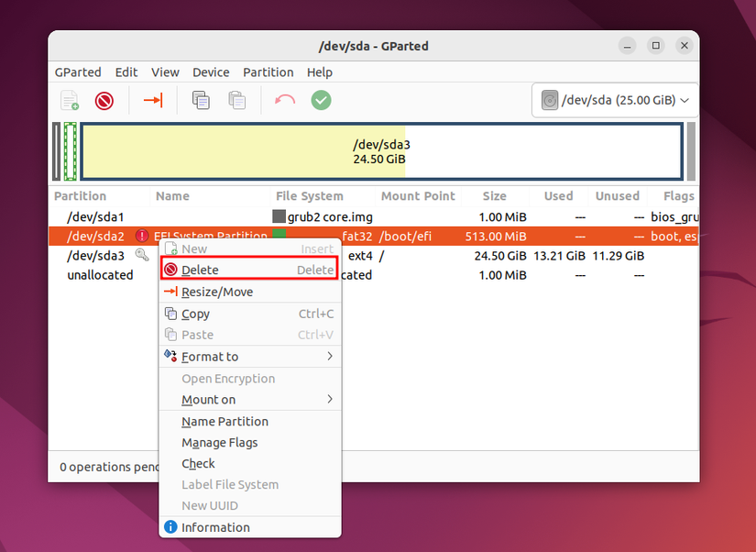Apply all operations with the green checkmark
This screenshot has height=552, width=756.
click(321, 100)
